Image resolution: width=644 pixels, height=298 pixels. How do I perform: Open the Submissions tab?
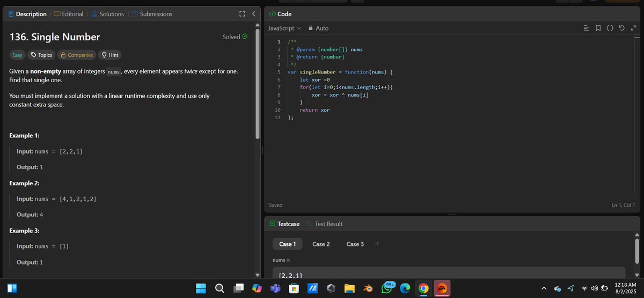(x=152, y=14)
